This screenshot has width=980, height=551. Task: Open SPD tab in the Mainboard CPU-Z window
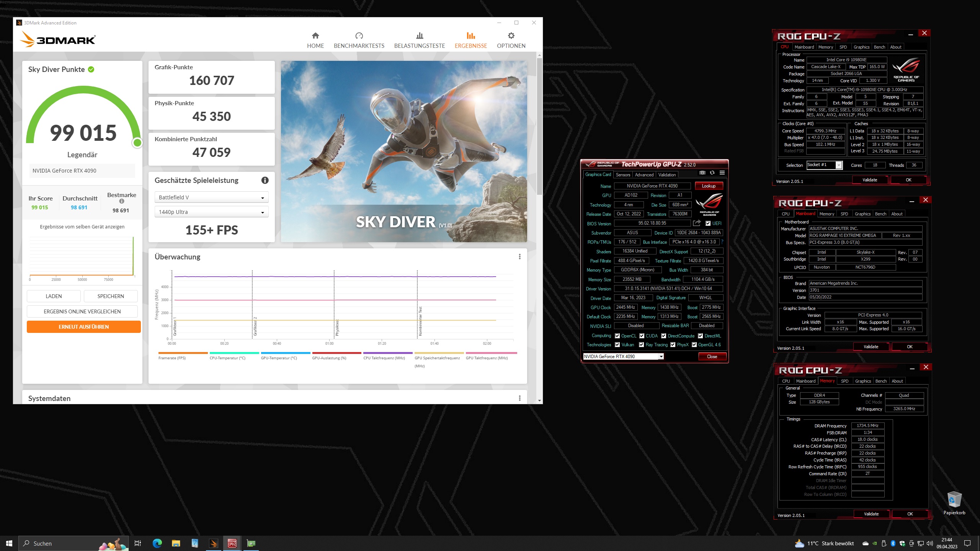[x=844, y=214]
